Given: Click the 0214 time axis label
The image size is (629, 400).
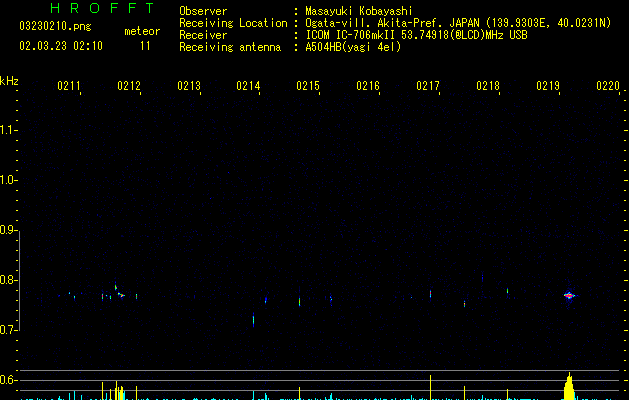Looking at the screenshot, I should pos(248,86).
